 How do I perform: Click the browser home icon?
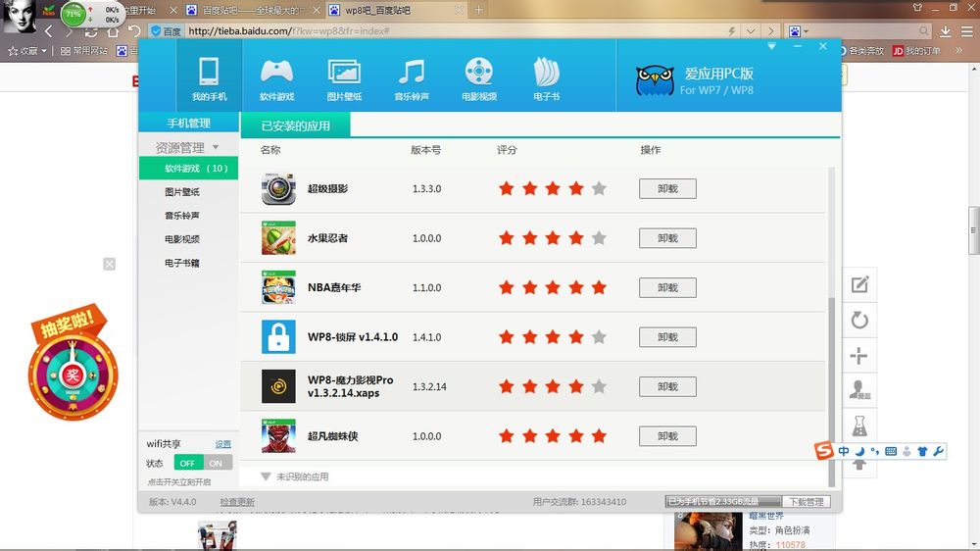pos(113,30)
